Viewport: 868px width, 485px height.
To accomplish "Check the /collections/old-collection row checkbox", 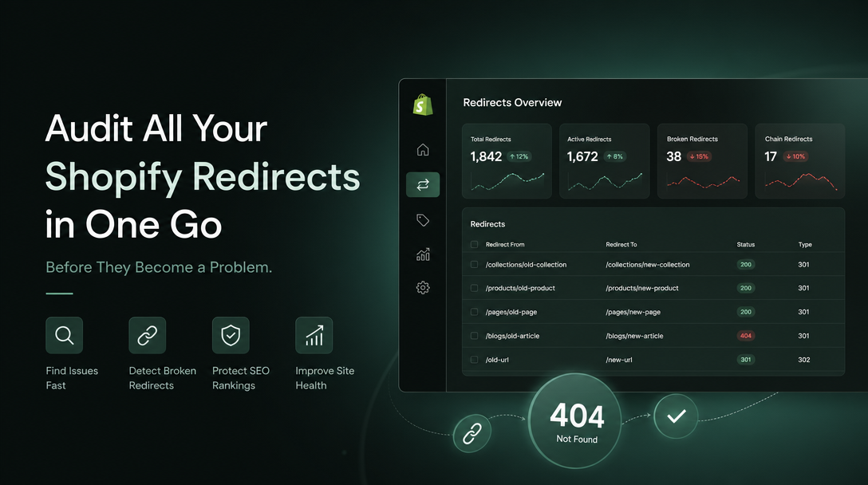I will 474,265.
